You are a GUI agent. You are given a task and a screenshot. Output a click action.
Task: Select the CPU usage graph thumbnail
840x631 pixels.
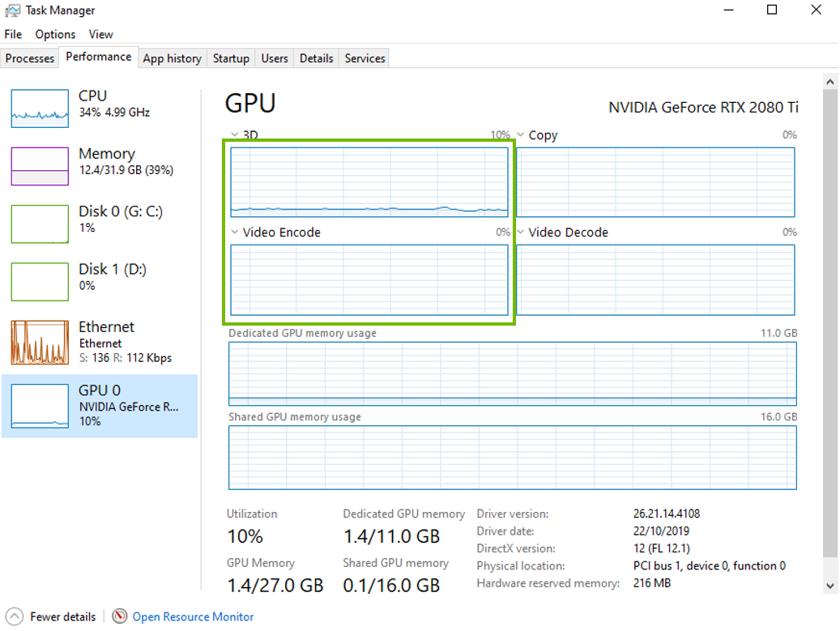[x=40, y=109]
